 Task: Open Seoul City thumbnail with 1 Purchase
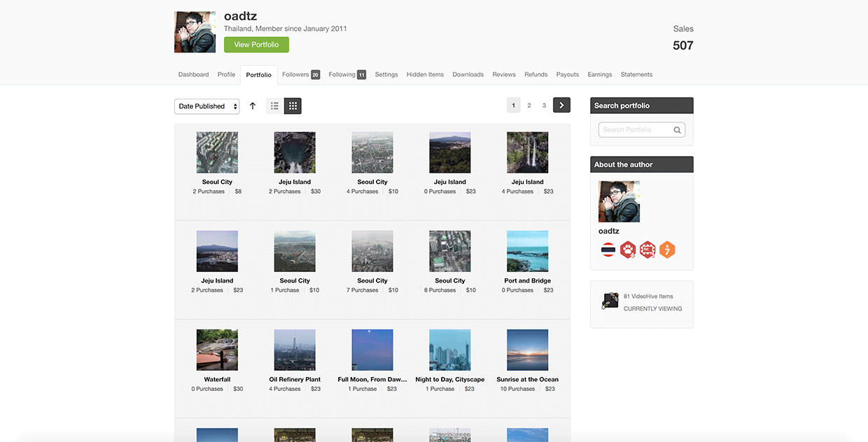(295, 251)
